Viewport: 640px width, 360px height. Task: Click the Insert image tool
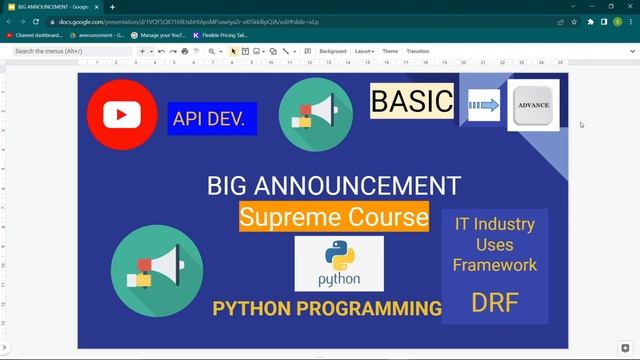tap(257, 51)
